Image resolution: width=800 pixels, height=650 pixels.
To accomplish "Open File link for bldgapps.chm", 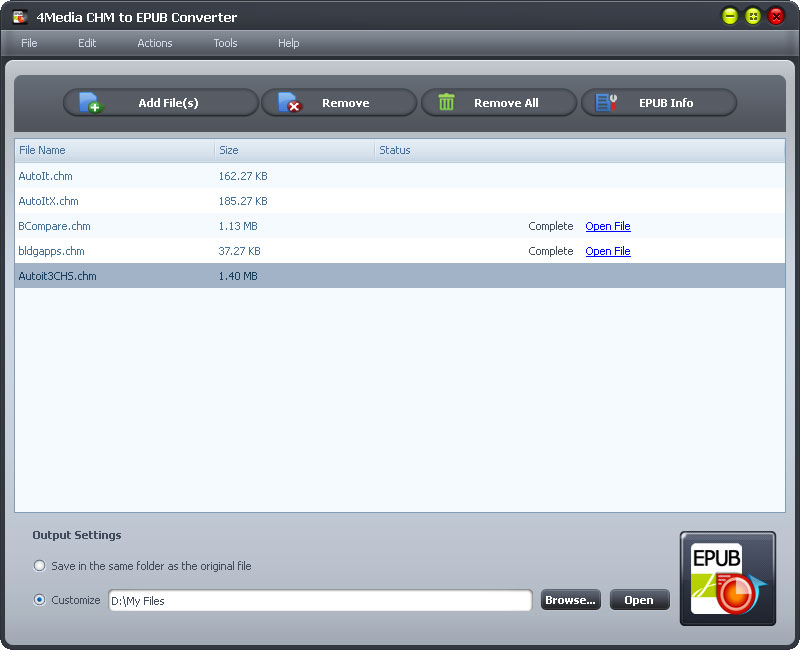I will click(x=608, y=251).
